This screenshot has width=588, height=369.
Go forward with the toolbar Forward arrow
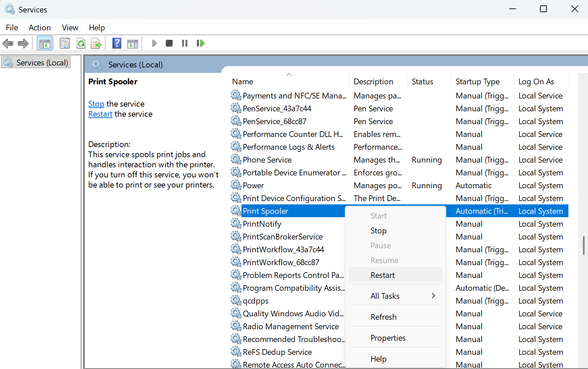[23, 43]
